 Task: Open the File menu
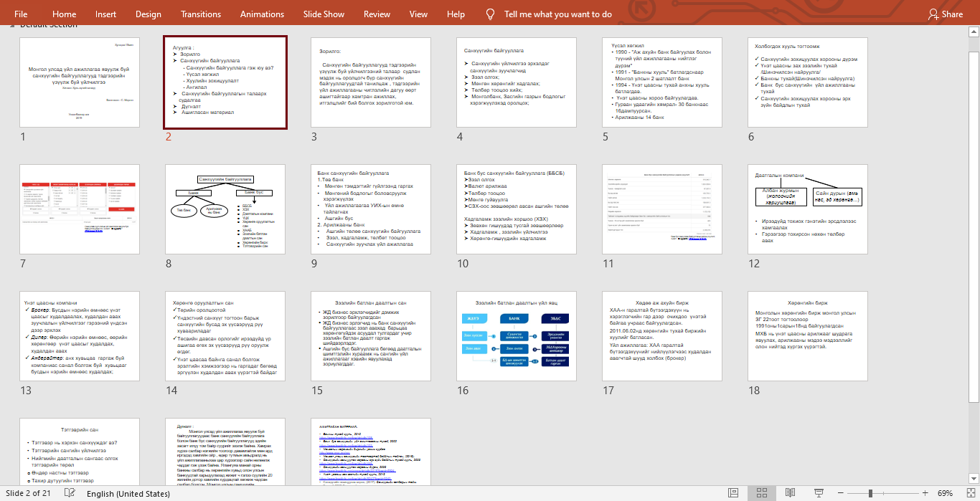click(x=21, y=14)
